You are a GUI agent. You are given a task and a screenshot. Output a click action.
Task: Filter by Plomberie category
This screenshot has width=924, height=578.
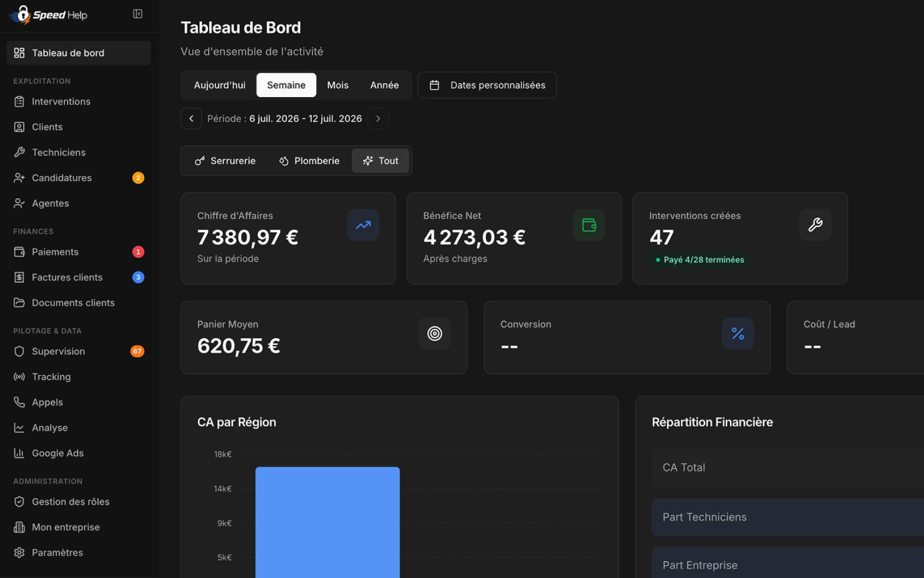click(309, 161)
